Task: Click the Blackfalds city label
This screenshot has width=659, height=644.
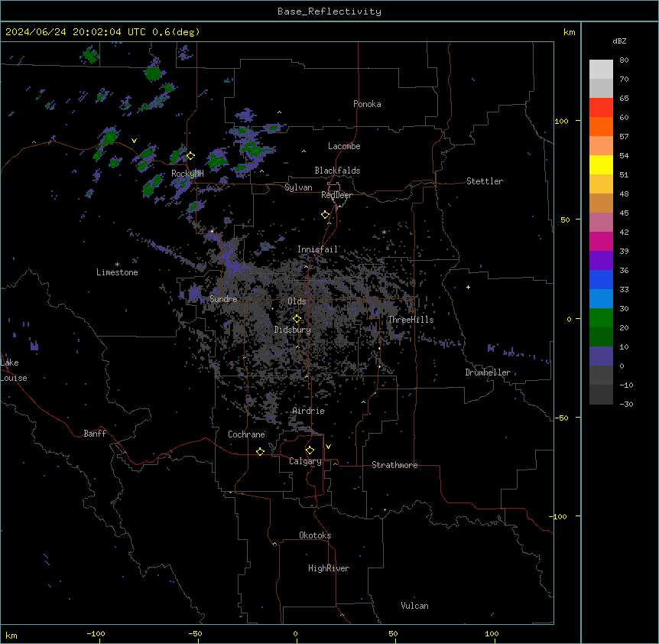Action: (x=337, y=171)
